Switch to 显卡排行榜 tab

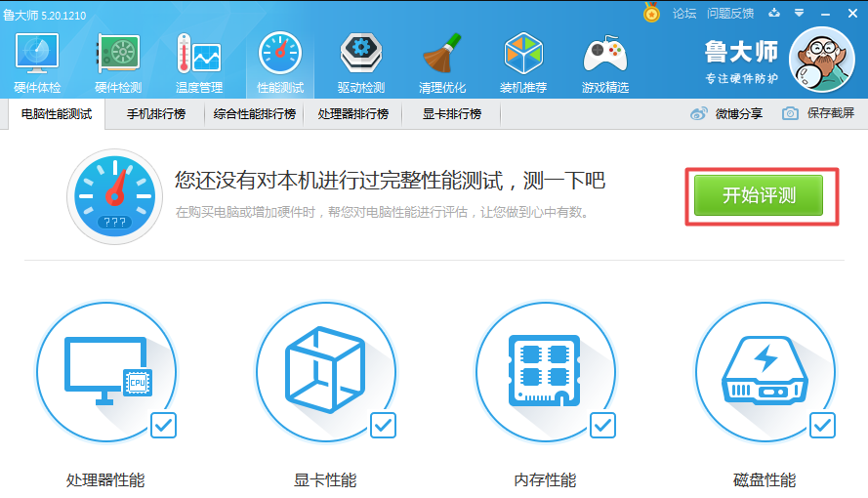(452, 114)
